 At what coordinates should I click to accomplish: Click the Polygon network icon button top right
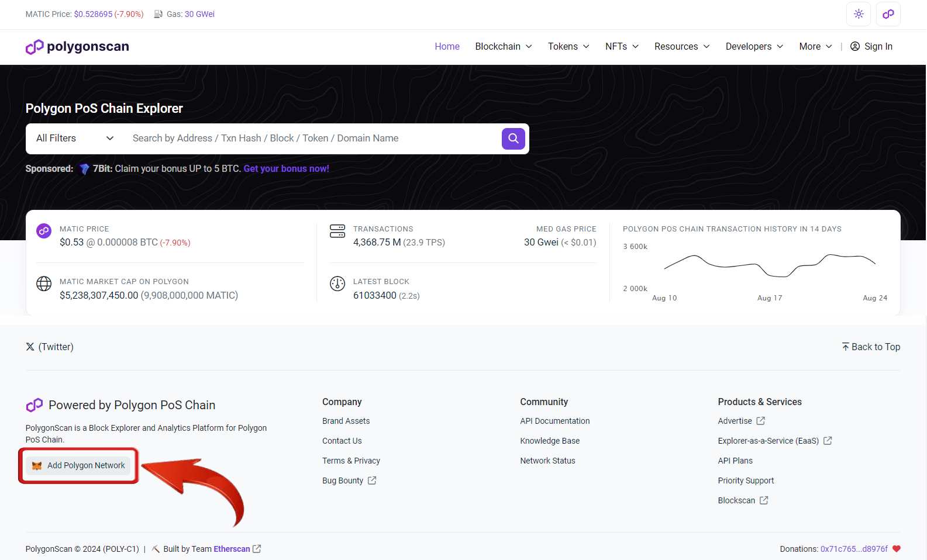tap(888, 14)
